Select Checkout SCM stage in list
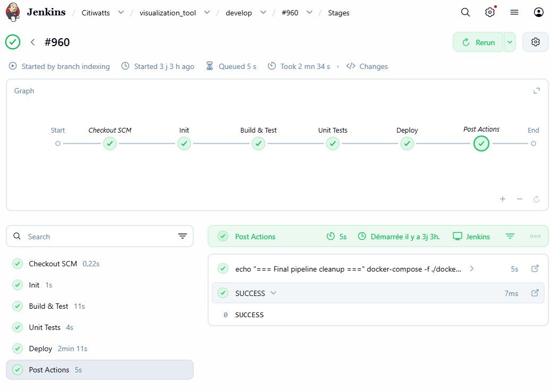Viewport: 551px width, 392px height. 100,264
